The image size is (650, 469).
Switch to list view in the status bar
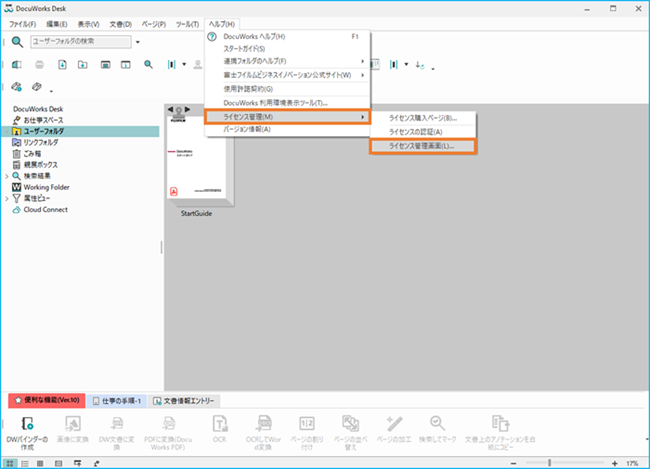(25, 463)
